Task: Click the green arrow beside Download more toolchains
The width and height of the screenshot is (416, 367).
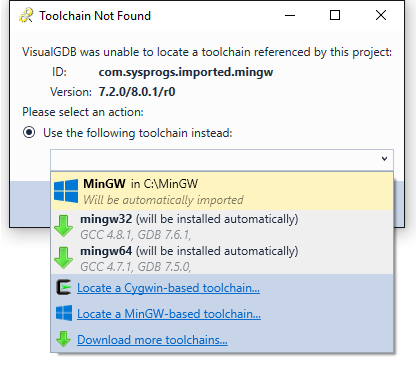Action: (x=63, y=339)
